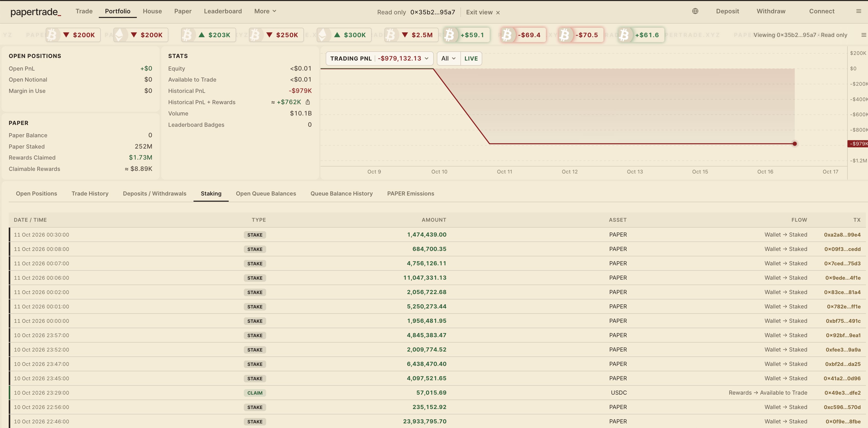
Task: Switch to the Deposits / Withdrawals tab
Action: (155, 193)
